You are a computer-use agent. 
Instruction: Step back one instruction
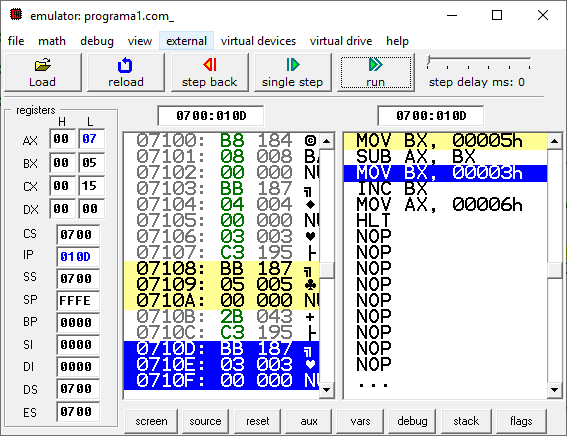point(209,72)
